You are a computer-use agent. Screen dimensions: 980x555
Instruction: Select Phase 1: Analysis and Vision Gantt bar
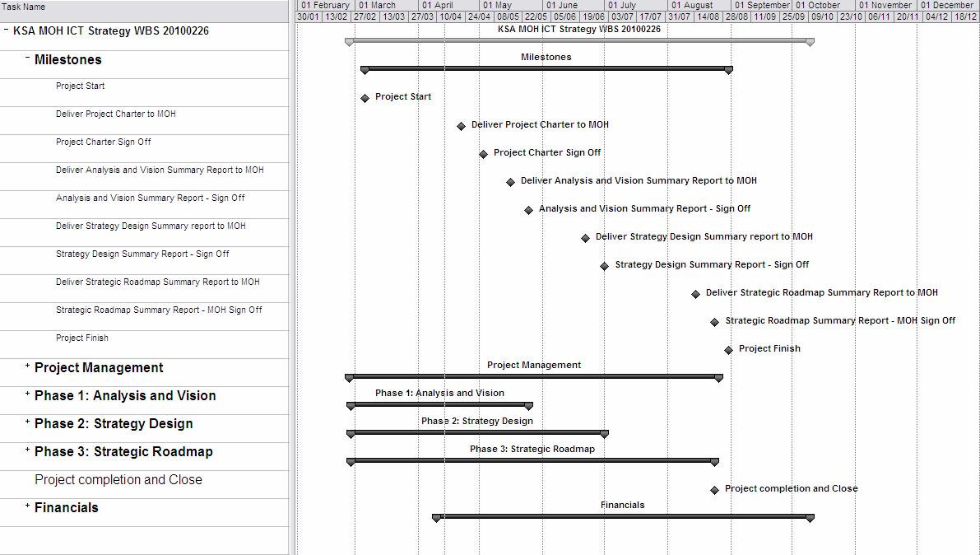point(439,405)
